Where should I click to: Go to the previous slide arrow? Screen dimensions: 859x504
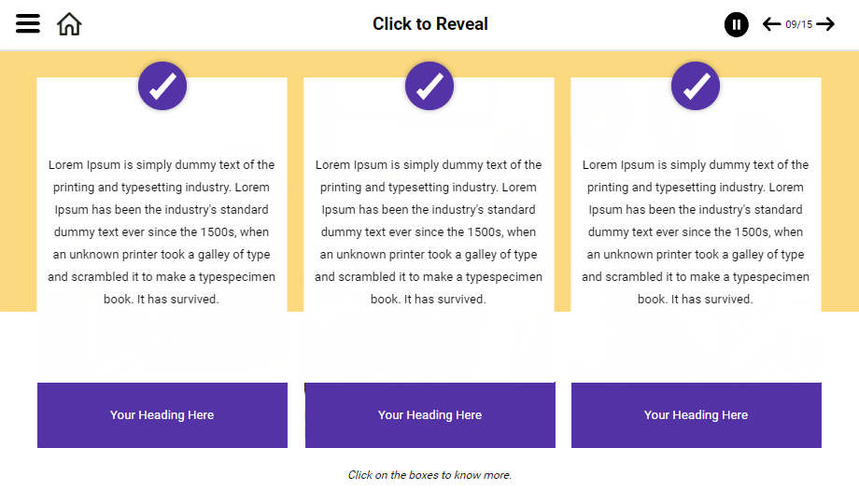click(771, 24)
